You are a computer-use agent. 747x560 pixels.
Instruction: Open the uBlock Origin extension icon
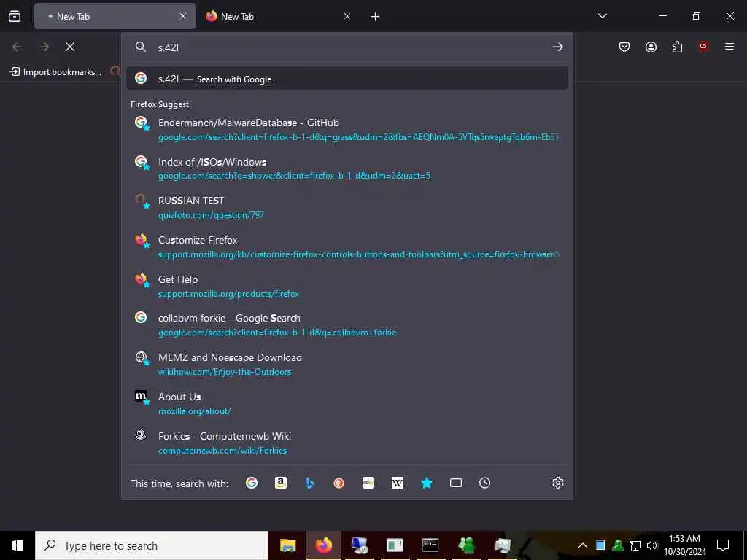pos(703,47)
